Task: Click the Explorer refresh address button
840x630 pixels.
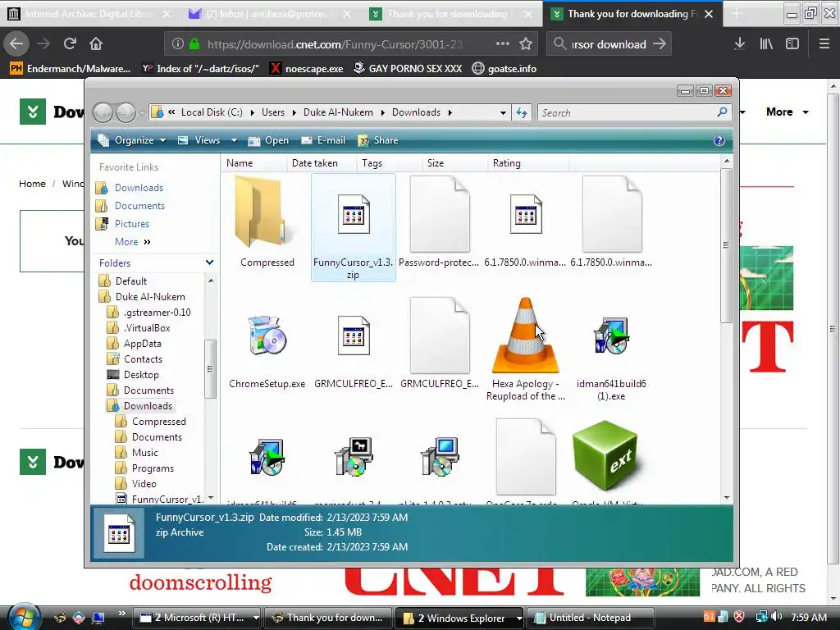Action: pyautogui.click(x=522, y=112)
